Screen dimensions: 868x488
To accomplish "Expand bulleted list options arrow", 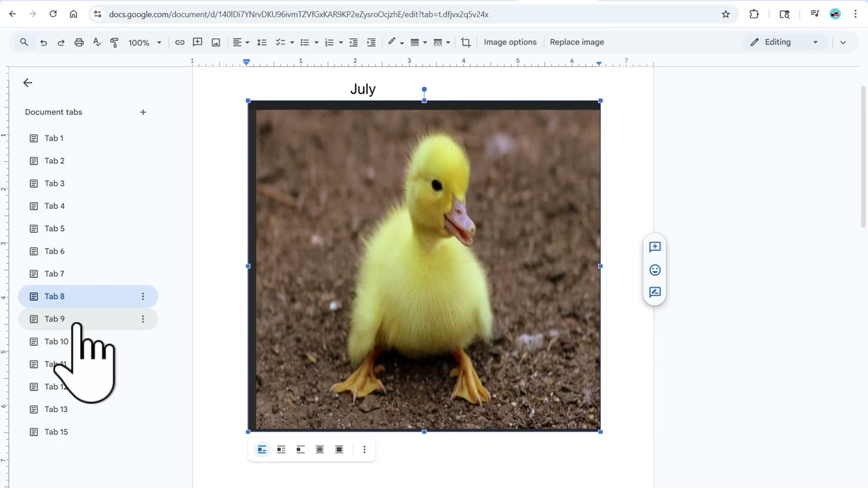I will click(x=316, y=42).
